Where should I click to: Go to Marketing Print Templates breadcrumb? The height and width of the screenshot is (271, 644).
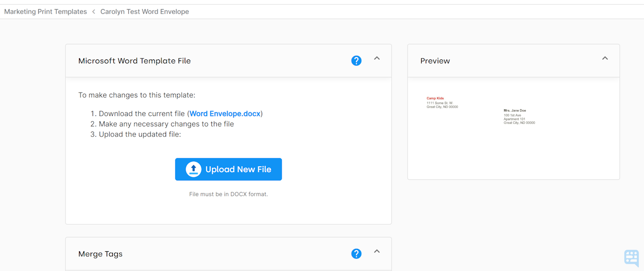[x=45, y=12]
